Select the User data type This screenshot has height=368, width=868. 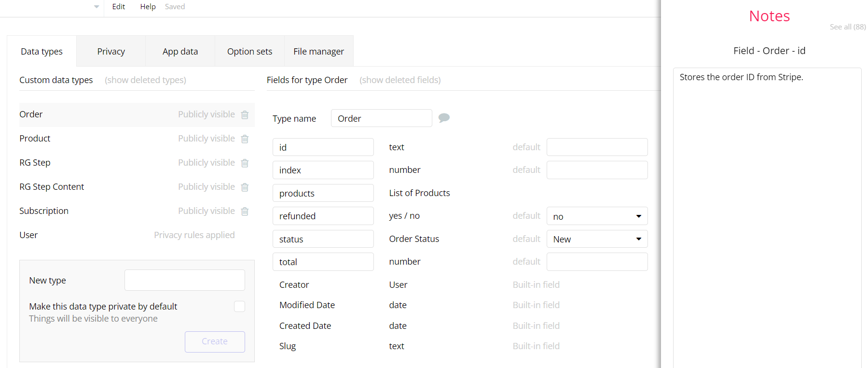28,235
